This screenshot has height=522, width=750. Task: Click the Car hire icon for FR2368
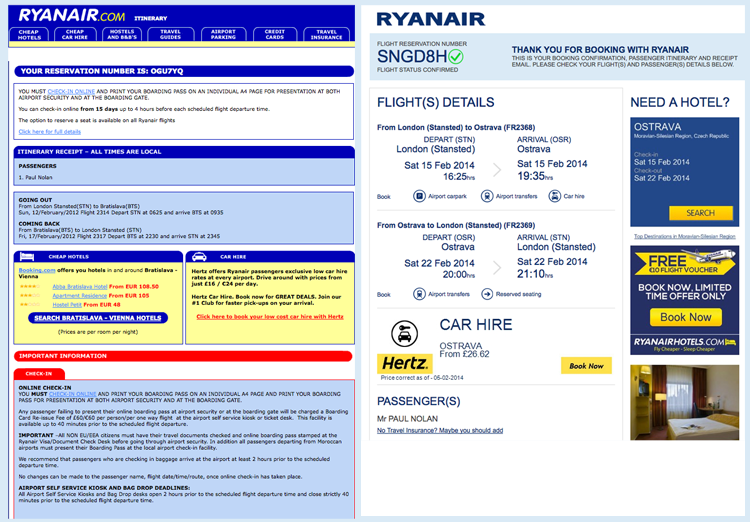554,196
